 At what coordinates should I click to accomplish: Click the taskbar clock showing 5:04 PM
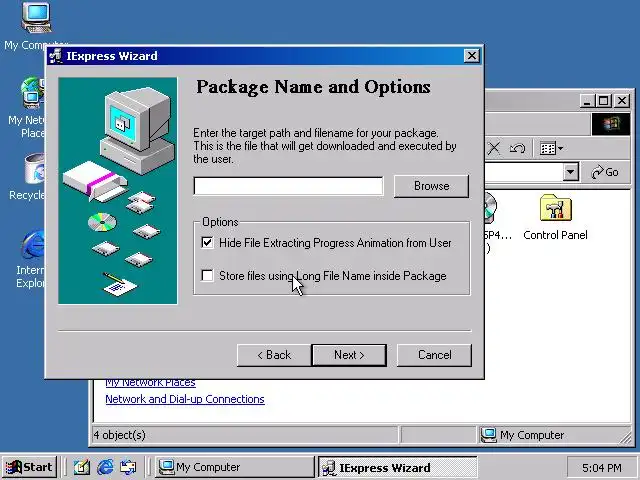tap(602, 467)
